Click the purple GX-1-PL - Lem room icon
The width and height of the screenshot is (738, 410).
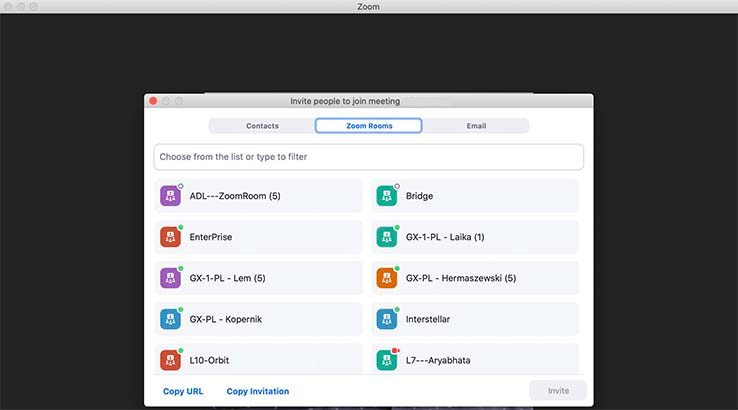coord(171,278)
